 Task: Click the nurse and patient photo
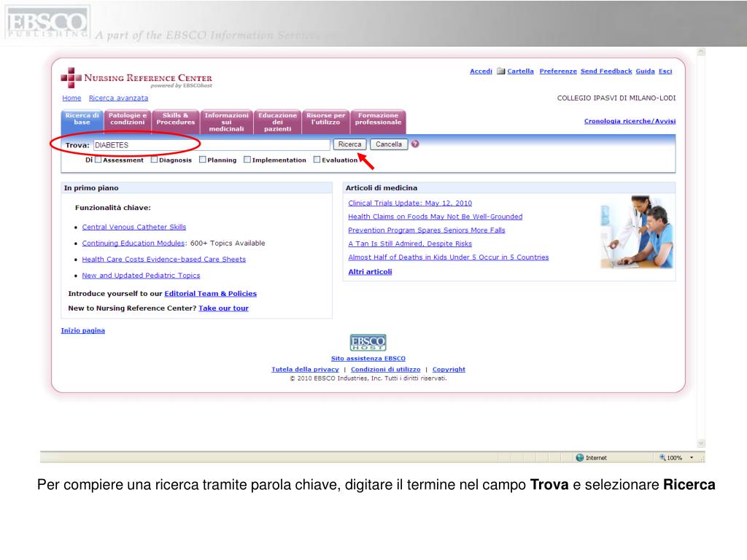pos(637,232)
